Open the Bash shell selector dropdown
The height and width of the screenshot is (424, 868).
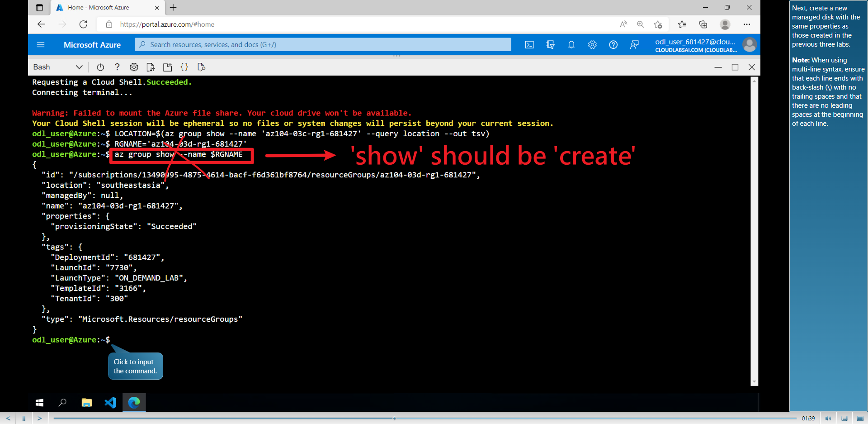(x=58, y=67)
